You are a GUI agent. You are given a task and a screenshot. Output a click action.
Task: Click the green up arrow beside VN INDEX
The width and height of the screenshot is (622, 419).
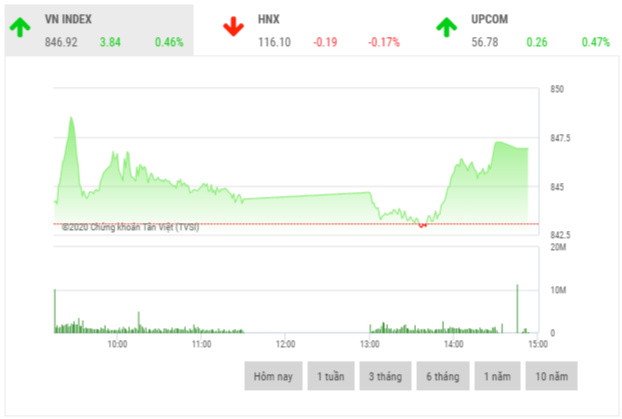point(20,28)
